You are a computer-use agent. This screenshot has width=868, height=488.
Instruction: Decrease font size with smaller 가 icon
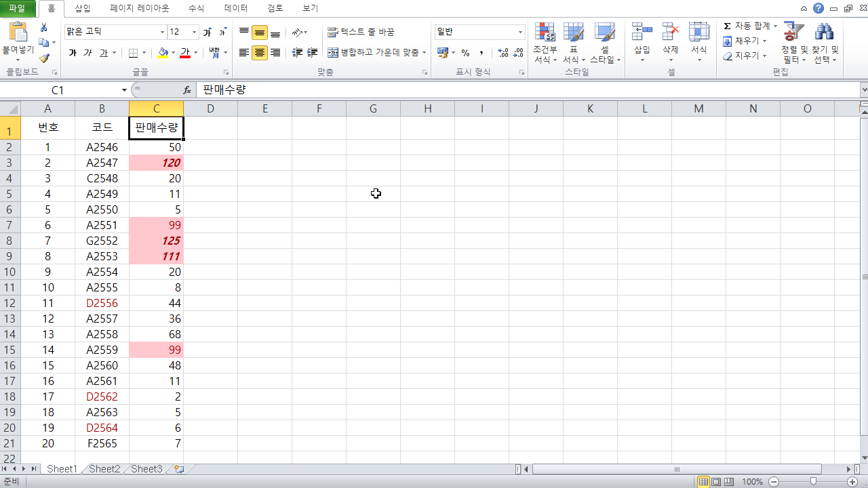(x=222, y=33)
